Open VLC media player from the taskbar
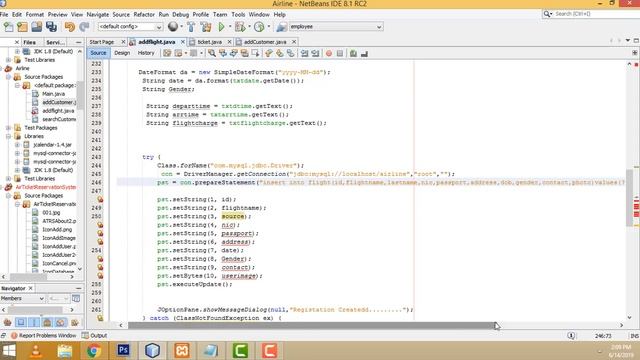The height and width of the screenshot is (360, 640). point(36,350)
